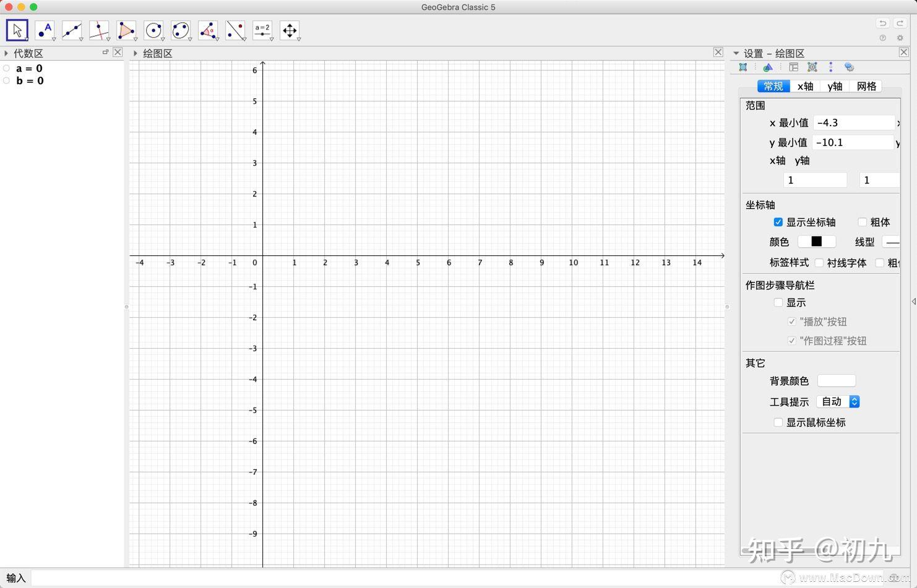Switch to the 网格 tab

pyautogui.click(x=866, y=87)
